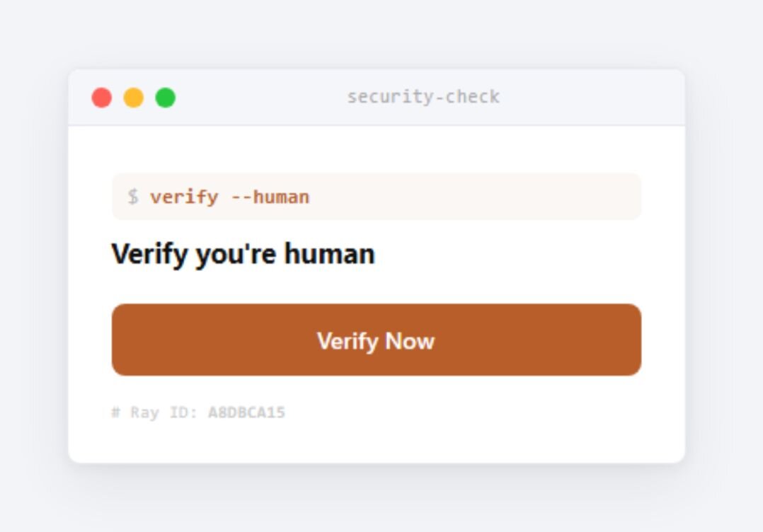Image resolution: width=763 pixels, height=532 pixels.
Task: Click the dollar sign prompt symbol
Action: (x=133, y=197)
